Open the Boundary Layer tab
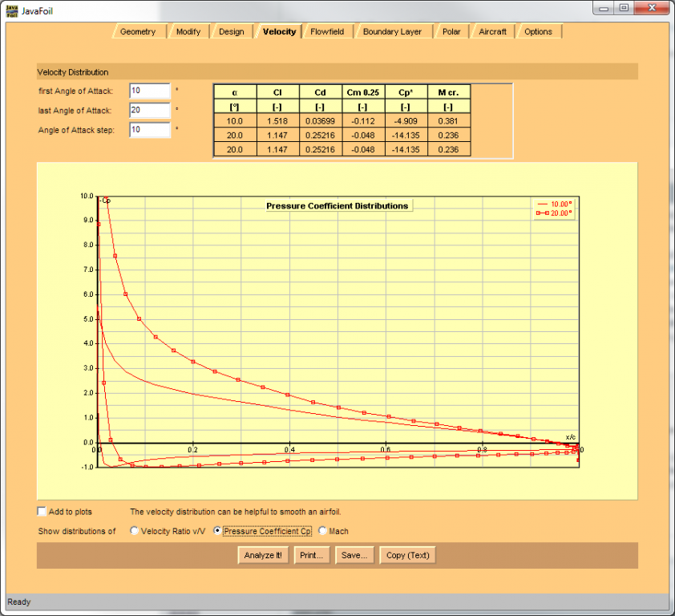The image size is (675, 616). (392, 32)
